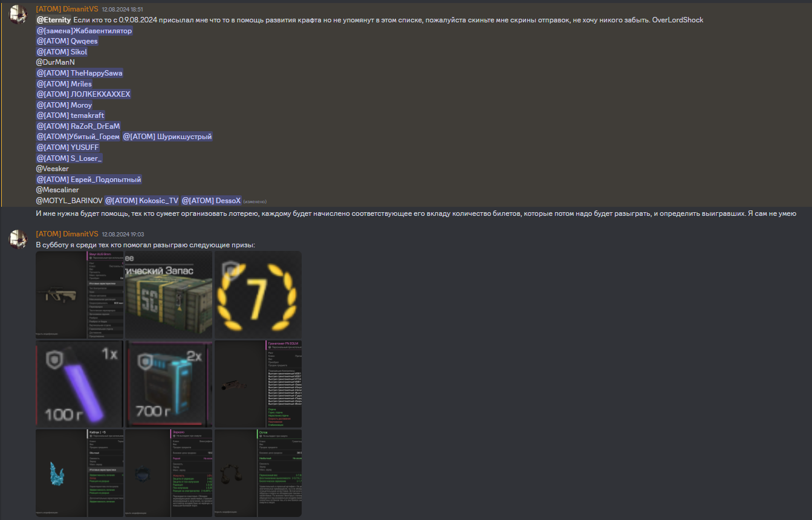
Task: Open mention @[ATOM] S_Loser_
Action: [x=70, y=158]
